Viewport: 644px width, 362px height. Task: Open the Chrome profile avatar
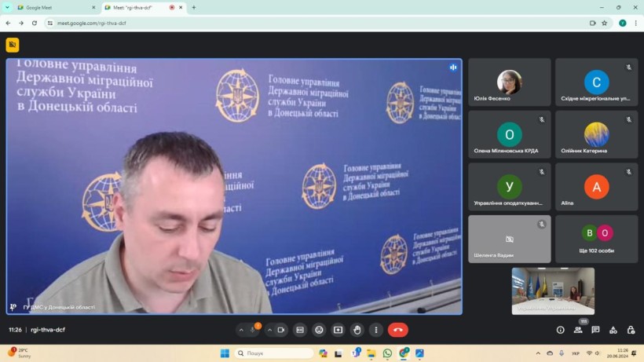click(x=623, y=23)
